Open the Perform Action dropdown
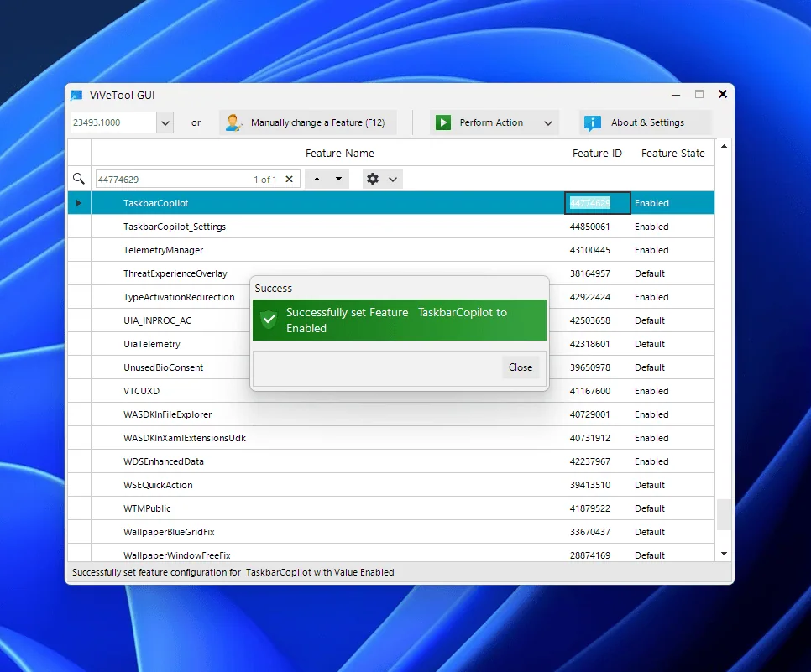811x672 pixels. 547,122
